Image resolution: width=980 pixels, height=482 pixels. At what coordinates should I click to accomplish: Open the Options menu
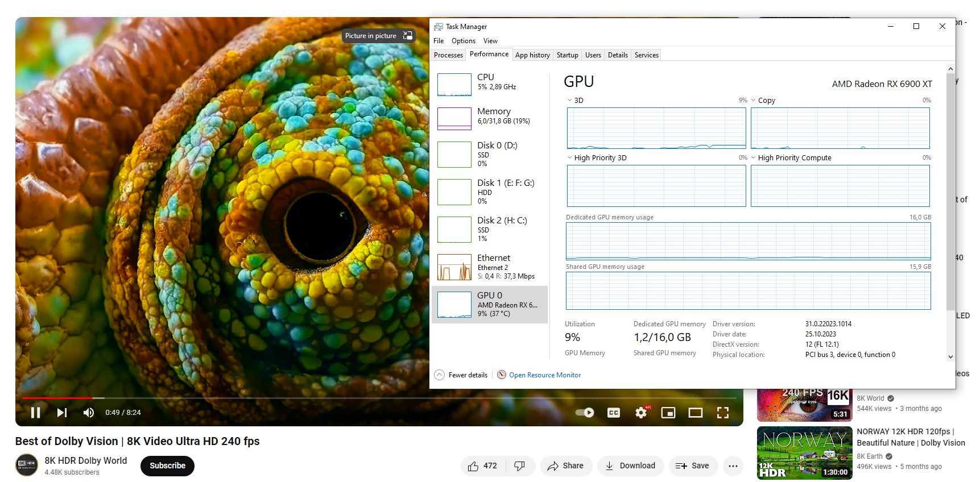tap(463, 41)
